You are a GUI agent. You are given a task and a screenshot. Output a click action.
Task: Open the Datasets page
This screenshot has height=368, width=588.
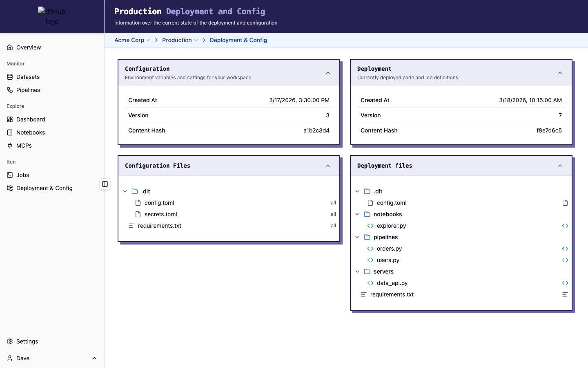(x=52, y=77)
